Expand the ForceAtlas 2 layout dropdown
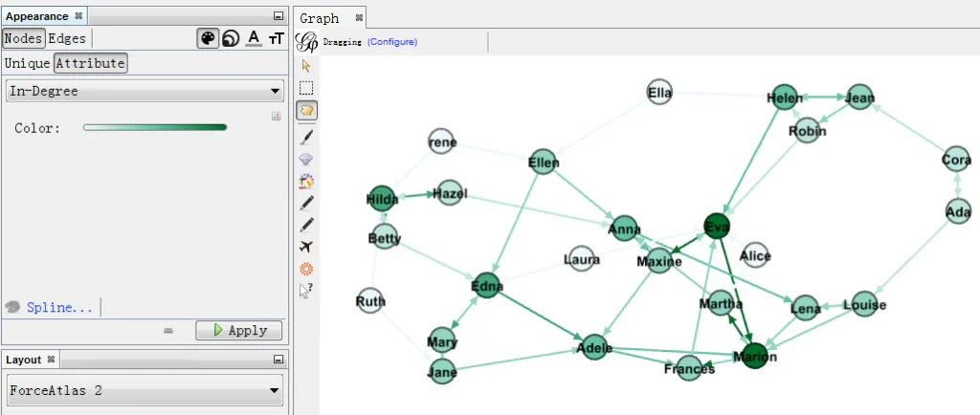Screen dimensions: 980x415 click(145, 390)
